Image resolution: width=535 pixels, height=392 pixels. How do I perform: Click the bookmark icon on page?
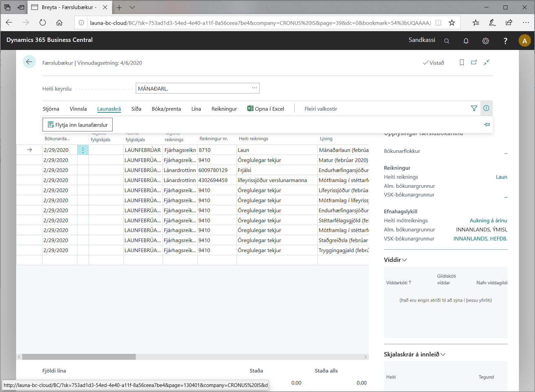coord(462,62)
